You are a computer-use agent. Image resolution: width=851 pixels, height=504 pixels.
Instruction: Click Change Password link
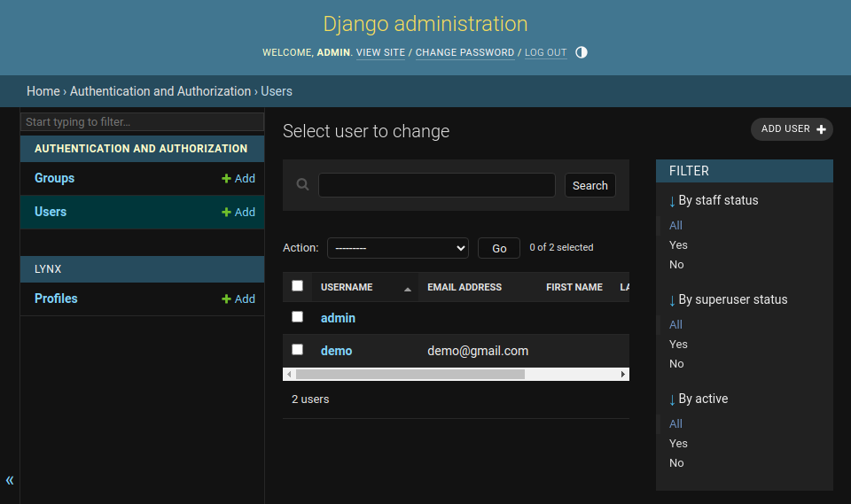465,52
